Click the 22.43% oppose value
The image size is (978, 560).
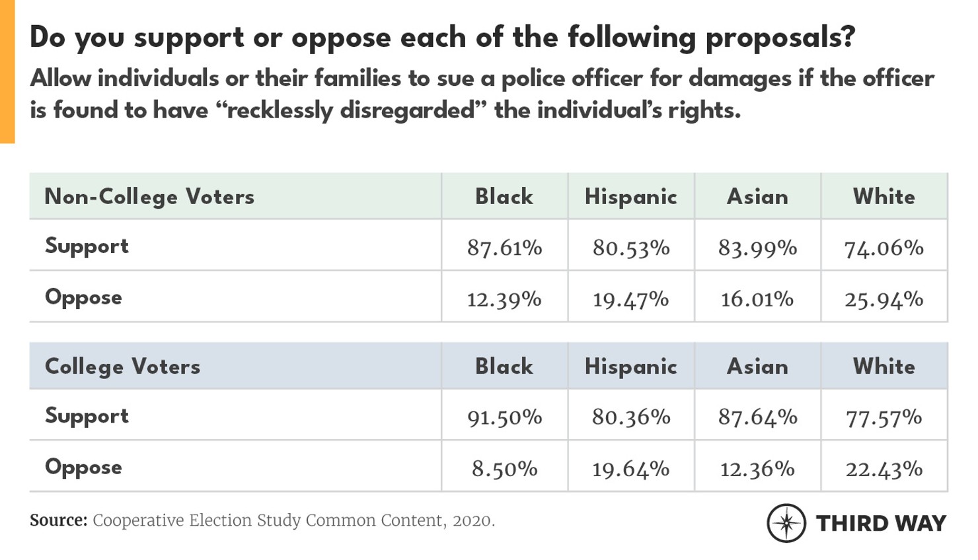click(x=884, y=469)
